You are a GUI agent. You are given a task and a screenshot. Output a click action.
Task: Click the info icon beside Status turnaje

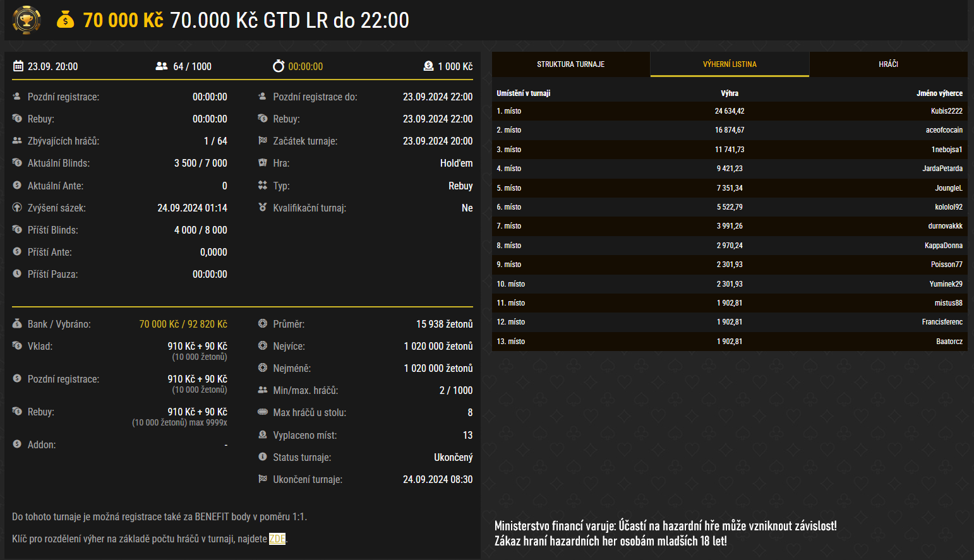[x=263, y=457]
